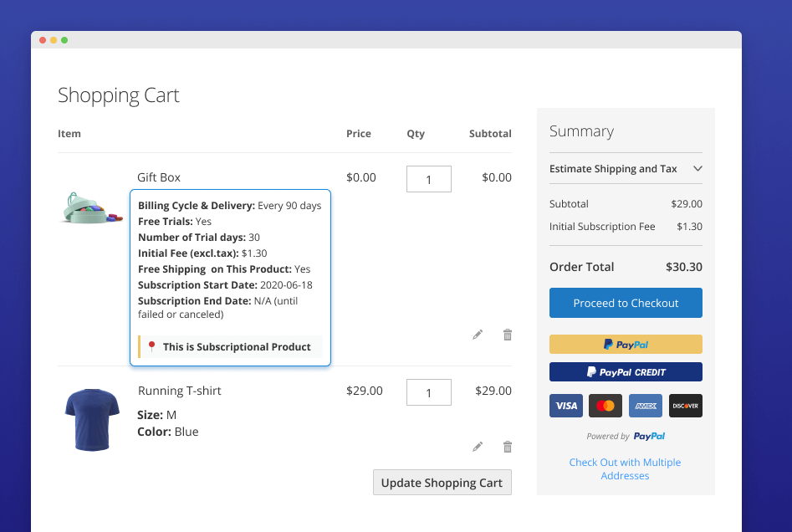Screen dimensions: 792x532
Task: Select the Discover card icon
Action: [x=685, y=406]
